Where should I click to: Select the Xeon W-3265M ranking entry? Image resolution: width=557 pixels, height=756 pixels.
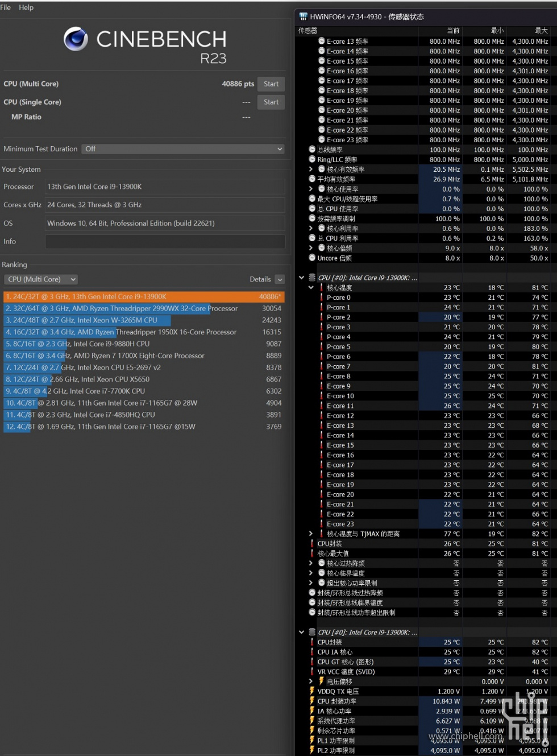tap(144, 320)
